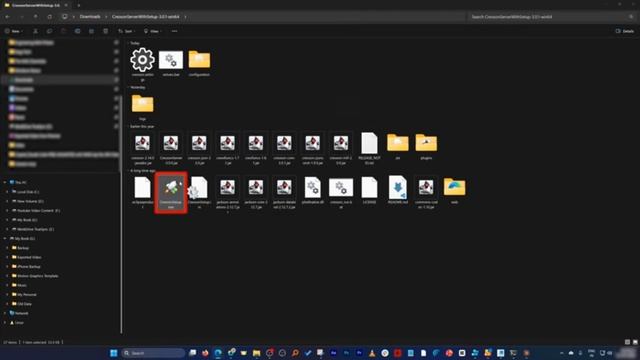
Task: Expand New Volume (D:) in tree
Action: (7, 201)
